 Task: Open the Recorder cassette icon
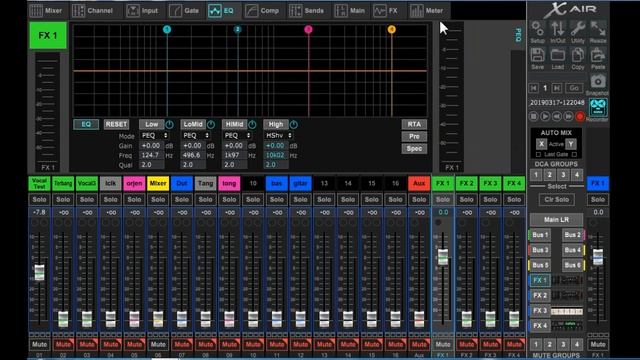pyautogui.click(x=598, y=107)
